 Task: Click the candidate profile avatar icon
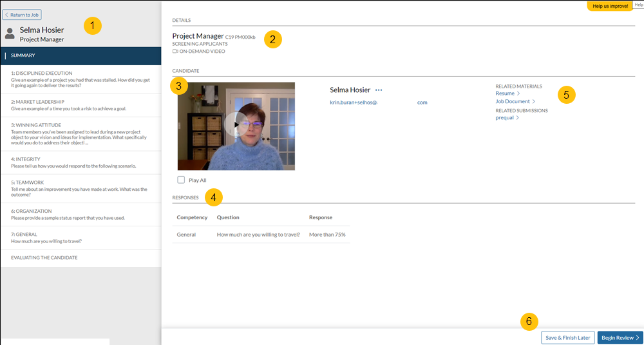[10, 34]
